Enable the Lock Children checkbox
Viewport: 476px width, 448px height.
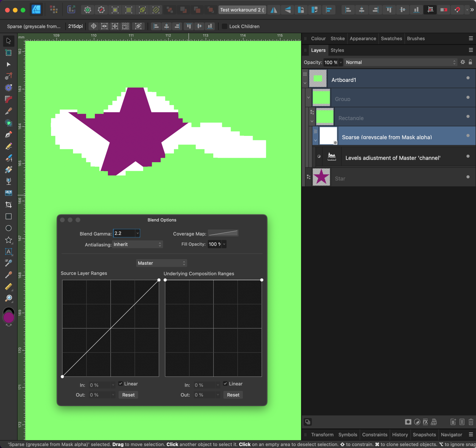click(224, 26)
